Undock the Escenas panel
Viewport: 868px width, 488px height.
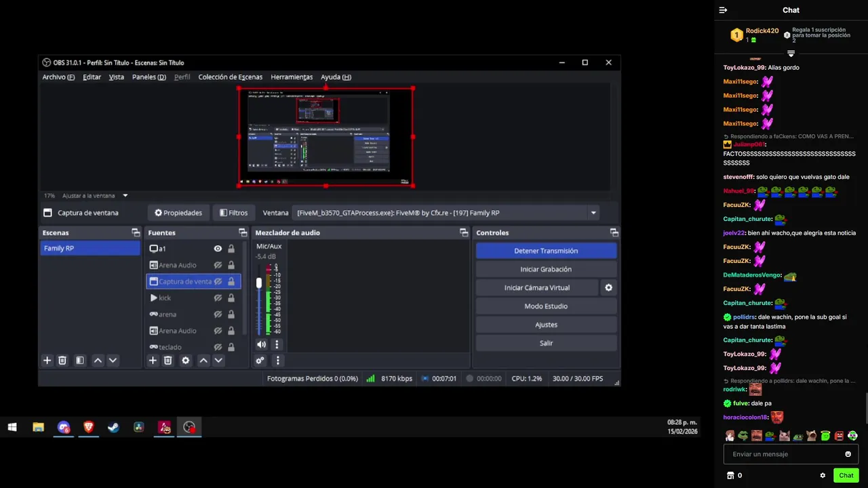[136, 232]
